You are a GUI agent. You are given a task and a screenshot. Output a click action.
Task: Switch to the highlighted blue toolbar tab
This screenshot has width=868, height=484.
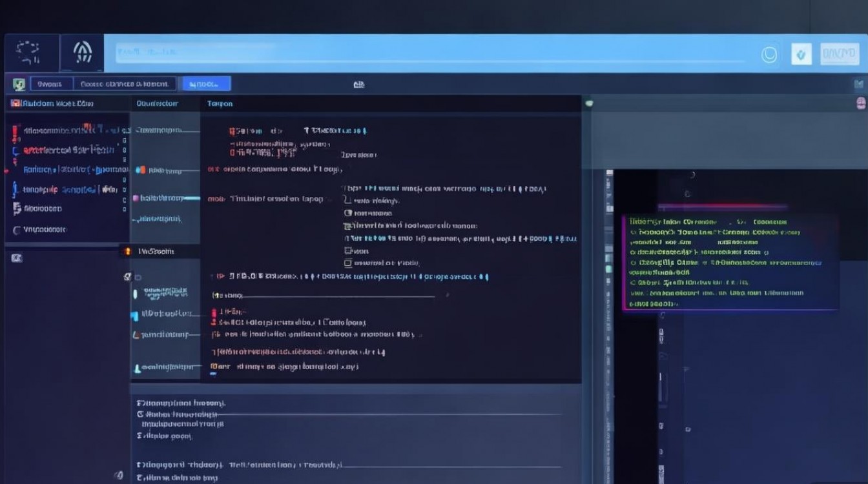click(x=206, y=84)
